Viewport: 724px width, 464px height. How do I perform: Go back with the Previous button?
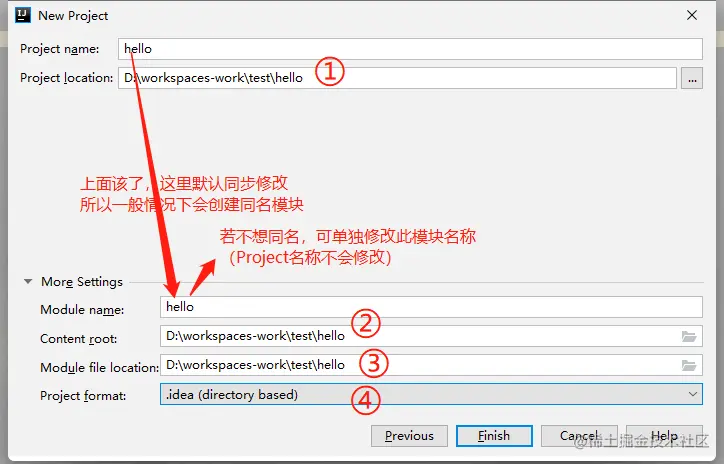point(409,436)
